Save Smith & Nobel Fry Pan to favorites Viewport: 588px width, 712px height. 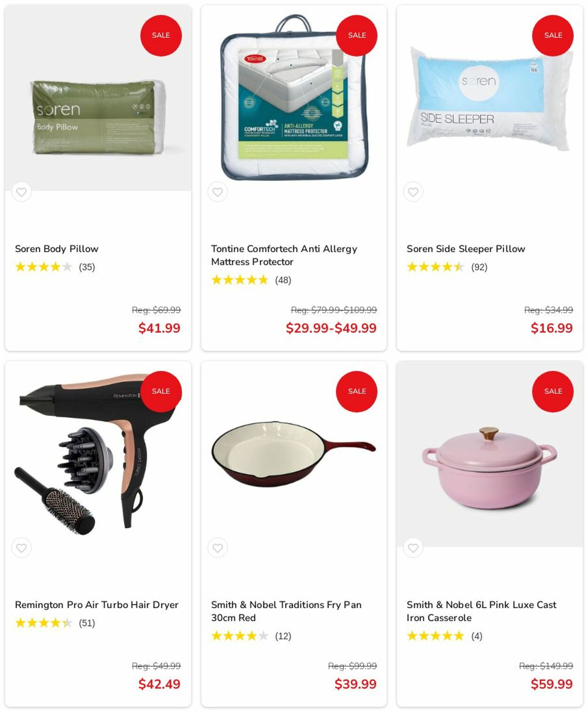(217, 548)
